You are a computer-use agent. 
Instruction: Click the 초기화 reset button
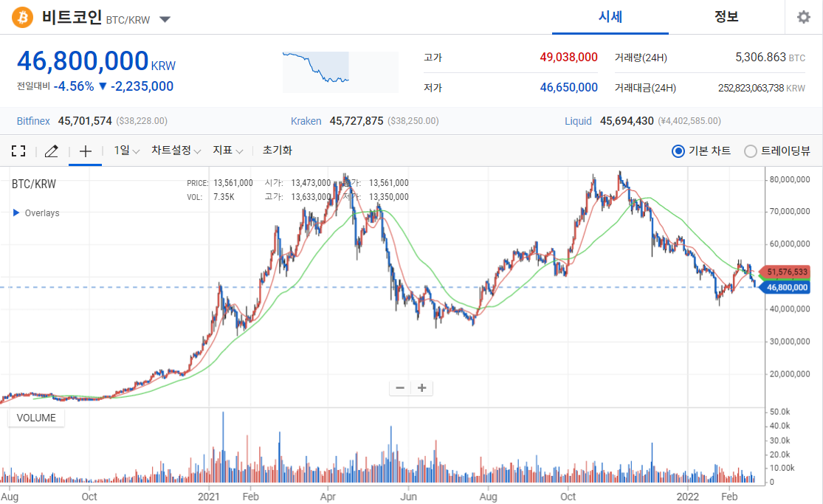[277, 151]
